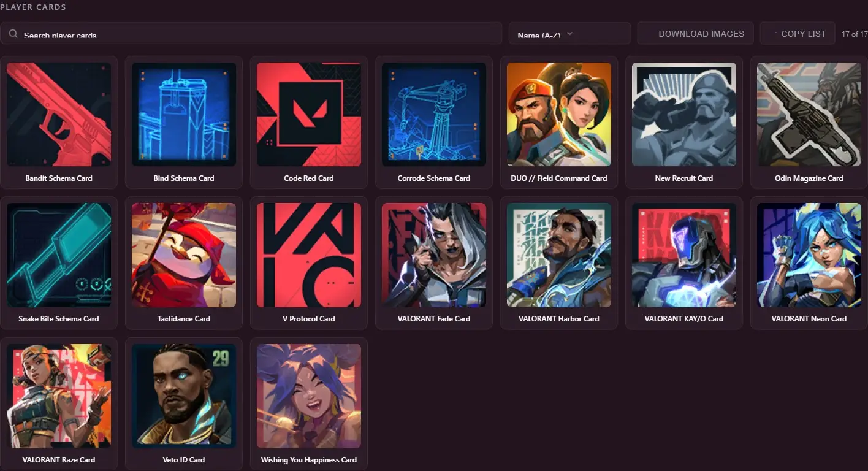This screenshot has height=471, width=868.
Task: Click the "VALORANT Neon Card" label
Action: click(x=809, y=319)
